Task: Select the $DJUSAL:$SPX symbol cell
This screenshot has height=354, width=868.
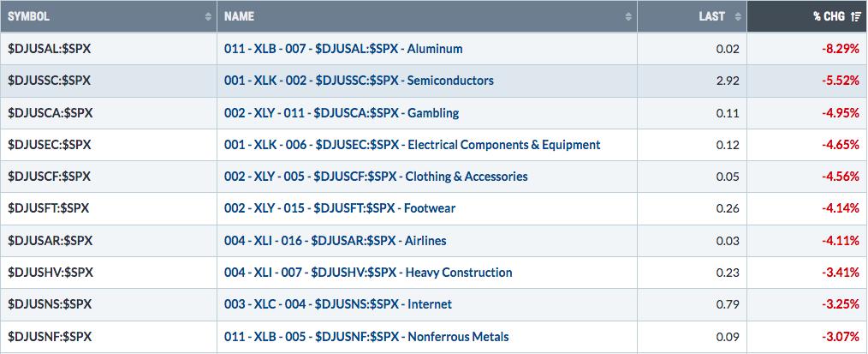Action: click(109, 49)
